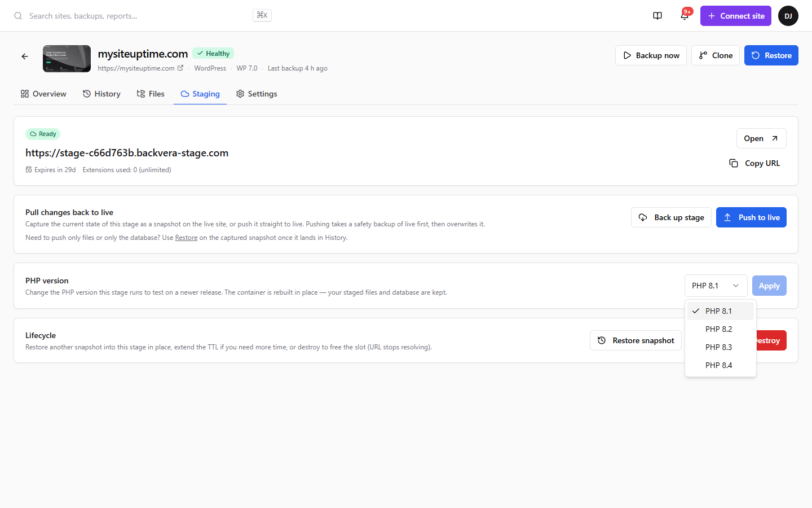Select the Staging tab
This screenshot has width=812, height=508.
tap(200, 94)
